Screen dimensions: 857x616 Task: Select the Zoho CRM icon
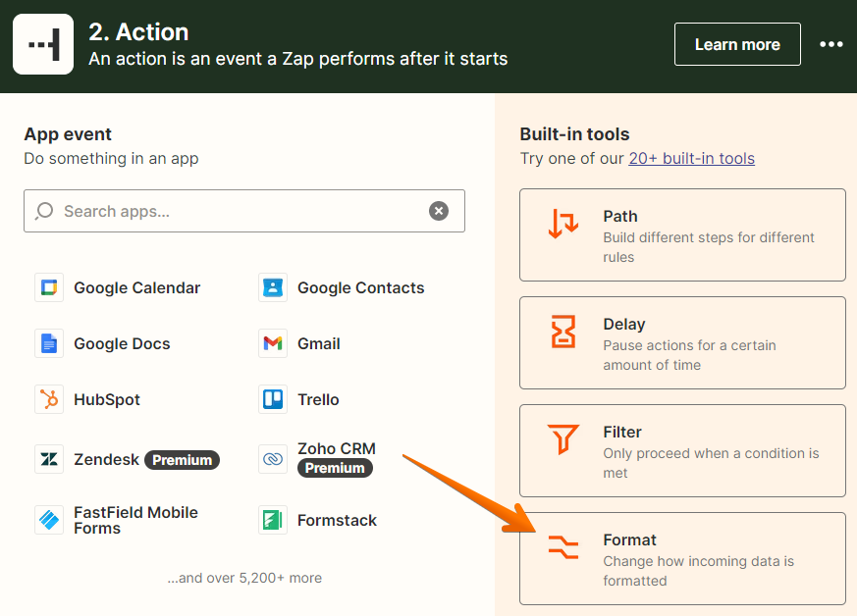(x=273, y=458)
